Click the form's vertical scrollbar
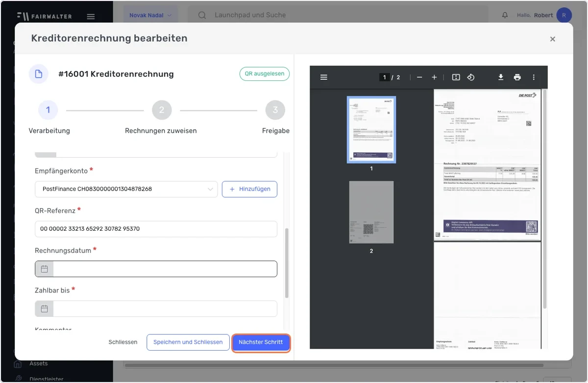The image size is (588, 383). (287, 263)
